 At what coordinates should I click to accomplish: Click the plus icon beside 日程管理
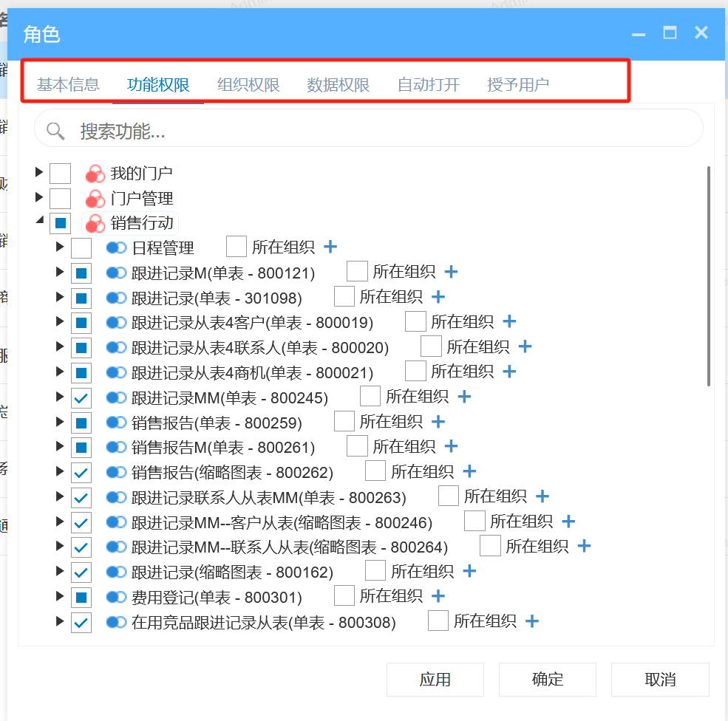330,247
